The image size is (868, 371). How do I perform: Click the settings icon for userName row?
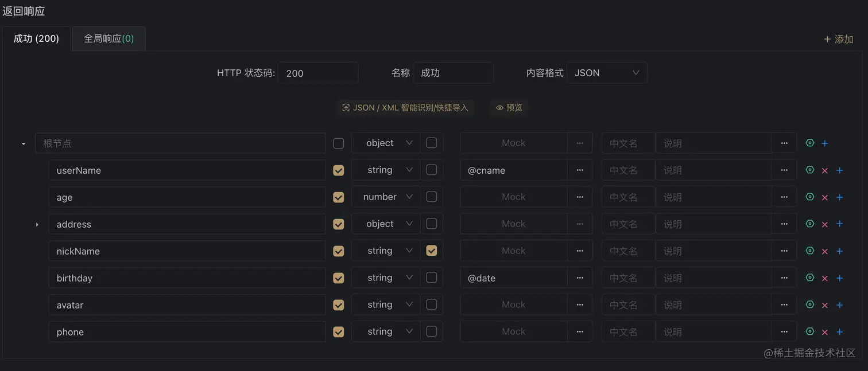810,170
